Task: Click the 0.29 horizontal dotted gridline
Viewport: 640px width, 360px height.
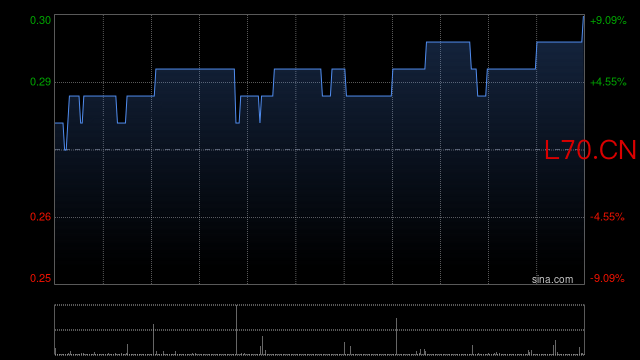Action: (x=319, y=82)
